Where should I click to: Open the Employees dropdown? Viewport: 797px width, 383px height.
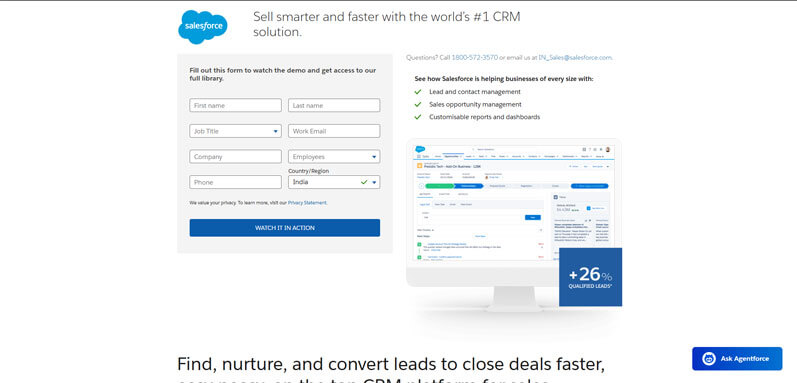(x=334, y=156)
